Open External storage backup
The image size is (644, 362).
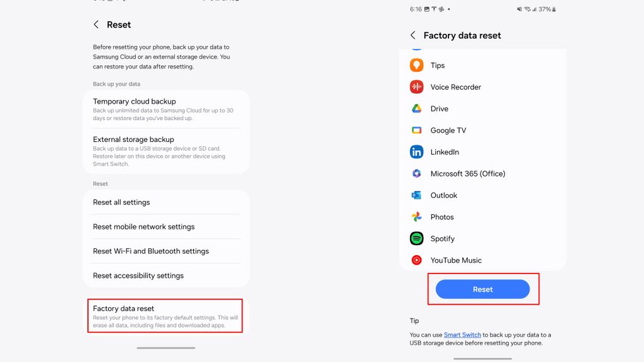click(x=165, y=150)
